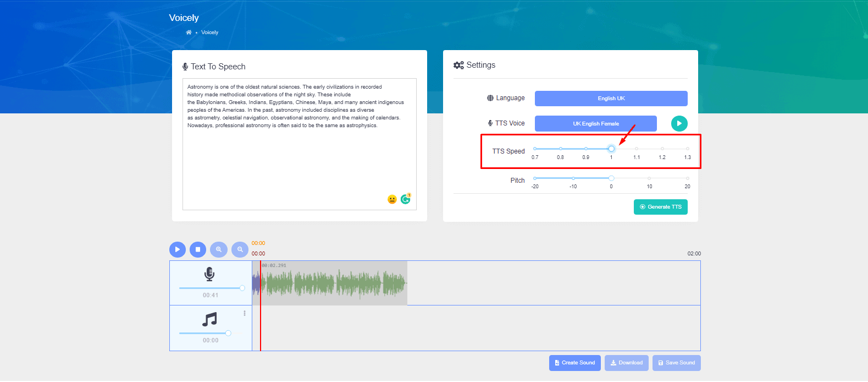Click the music note track icon
The height and width of the screenshot is (382, 868).
pos(209,319)
